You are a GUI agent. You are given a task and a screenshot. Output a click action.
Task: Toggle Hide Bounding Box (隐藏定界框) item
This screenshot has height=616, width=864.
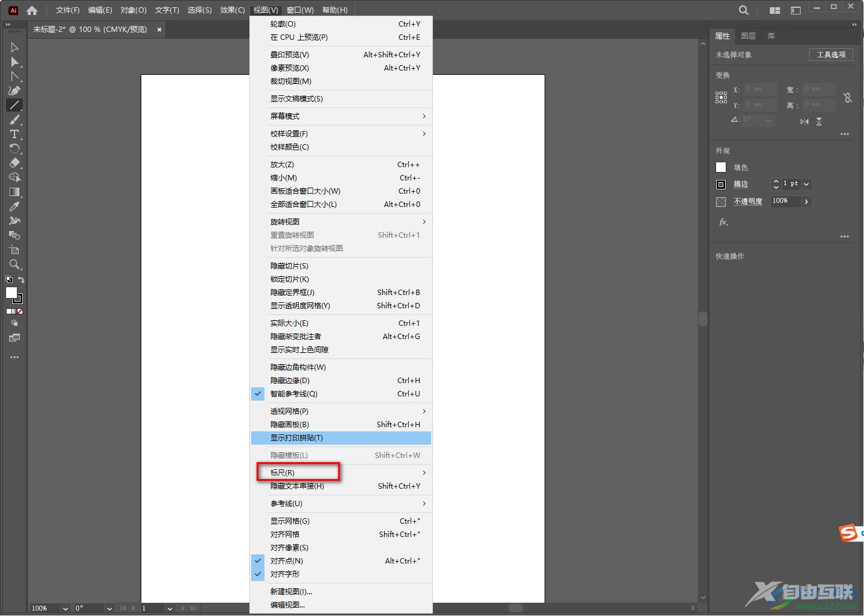click(x=341, y=293)
